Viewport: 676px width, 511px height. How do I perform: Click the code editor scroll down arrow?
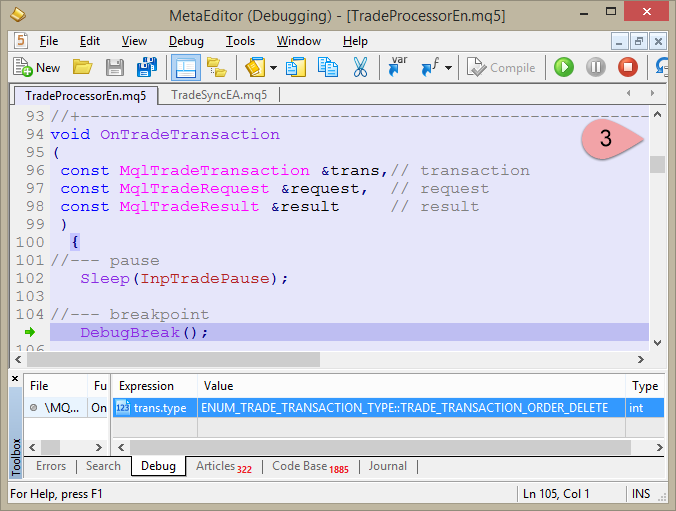(657, 343)
